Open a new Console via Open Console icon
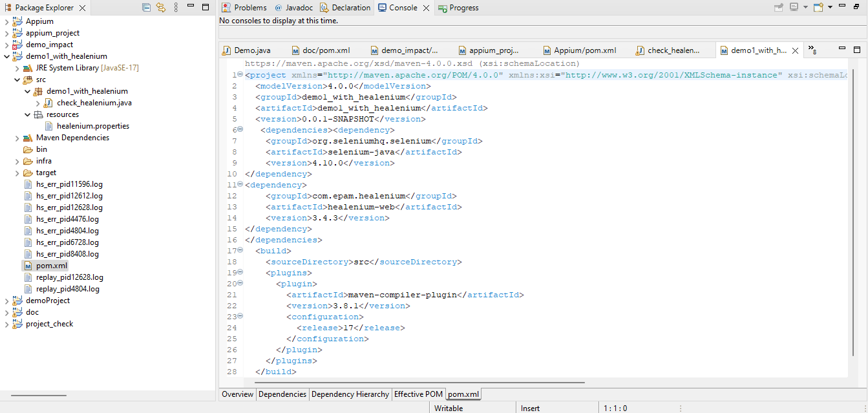868x413 pixels. click(818, 7)
